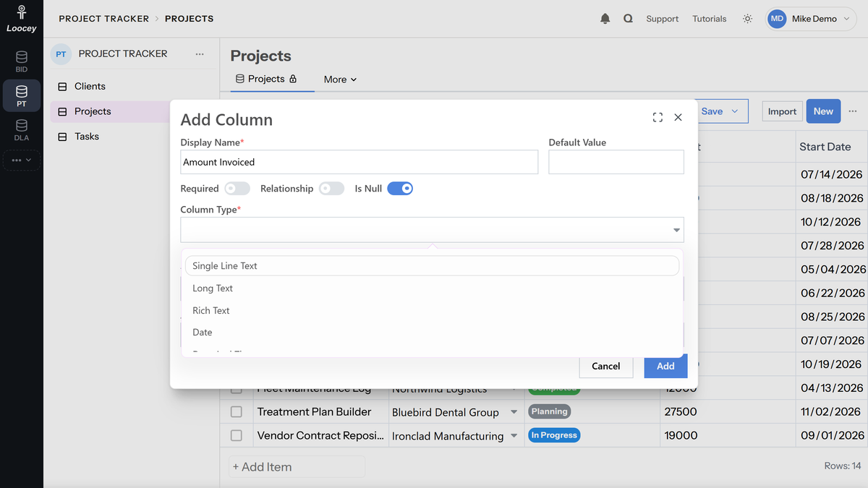Click the PT project badge icon
The height and width of the screenshot is (488, 868).
click(61, 54)
